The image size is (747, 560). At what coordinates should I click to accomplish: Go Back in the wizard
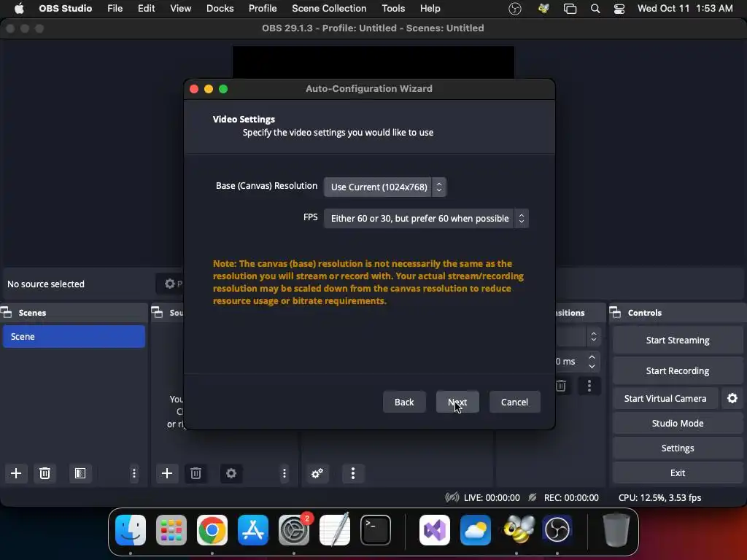[404, 402]
